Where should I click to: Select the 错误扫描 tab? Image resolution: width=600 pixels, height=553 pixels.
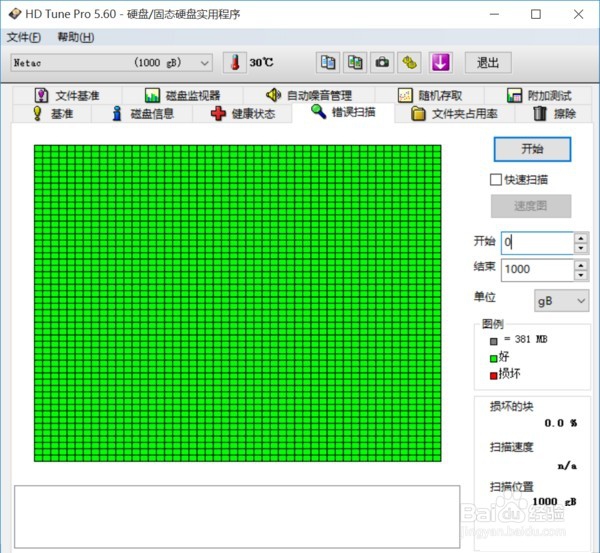coord(343,112)
